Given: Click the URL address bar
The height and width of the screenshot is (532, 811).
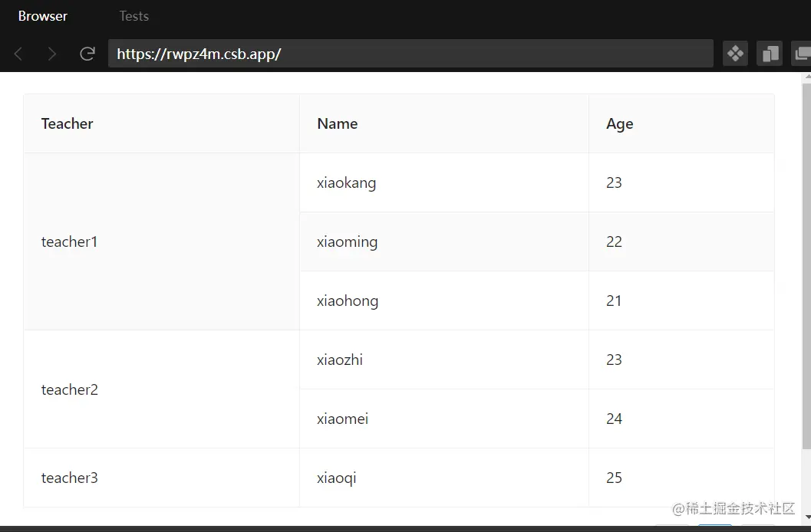Looking at the screenshot, I should (410, 54).
